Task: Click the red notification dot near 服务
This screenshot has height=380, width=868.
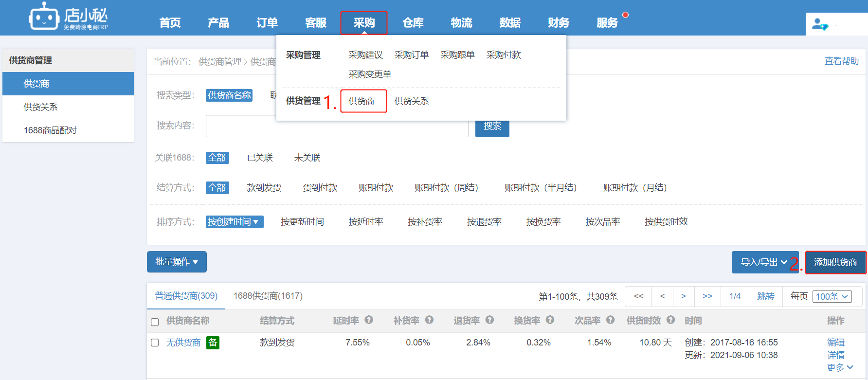Action: point(626,15)
